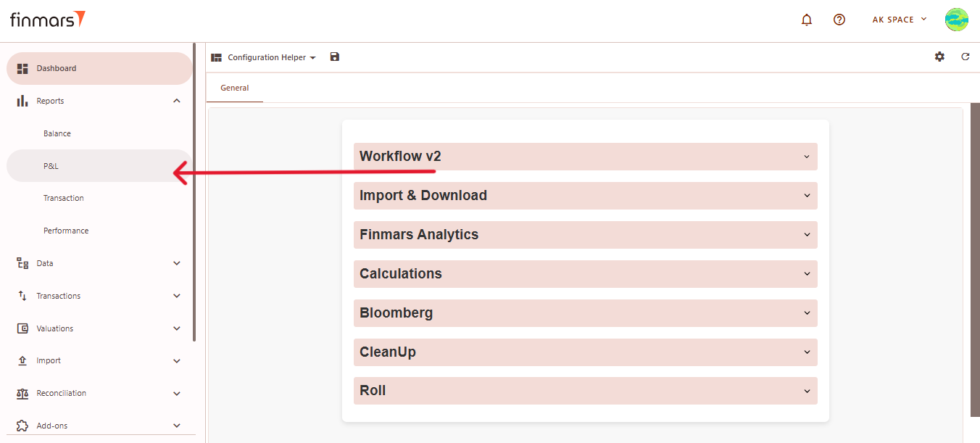Expand the Bloomberg accordion
This screenshot has width=980, height=443.
tap(585, 313)
